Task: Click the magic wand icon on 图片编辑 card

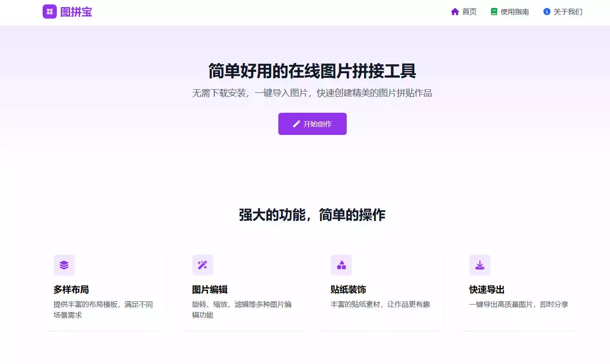Action: 202,265
